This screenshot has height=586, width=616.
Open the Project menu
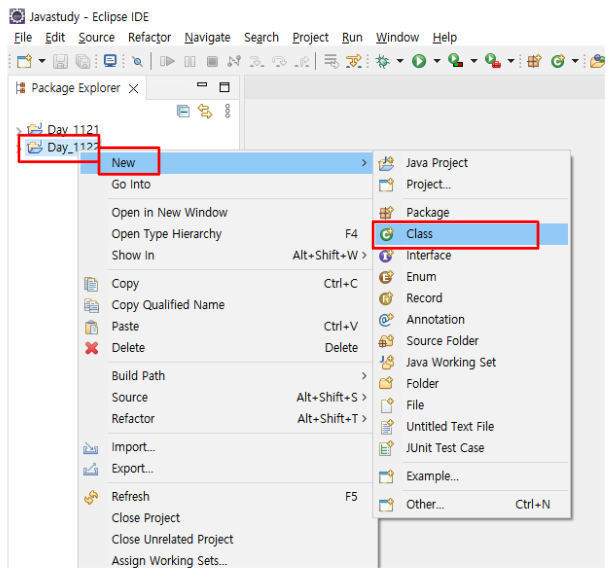tap(310, 38)
